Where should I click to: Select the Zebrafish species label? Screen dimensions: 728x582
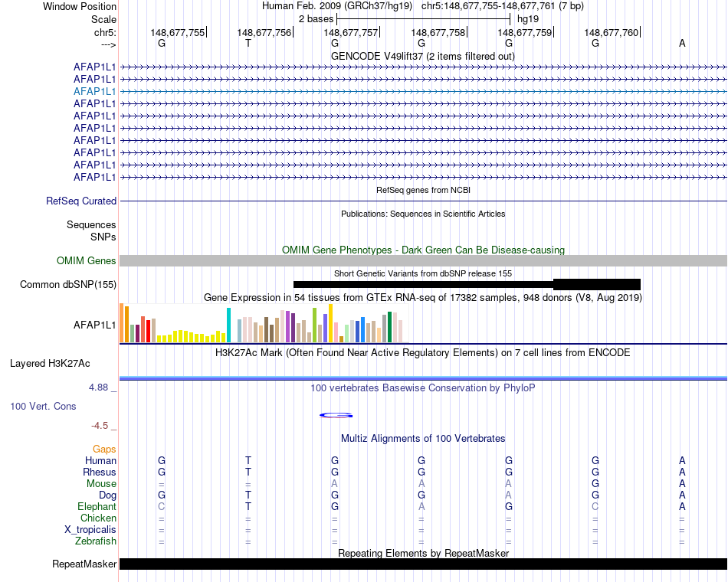tap(96, 541)
